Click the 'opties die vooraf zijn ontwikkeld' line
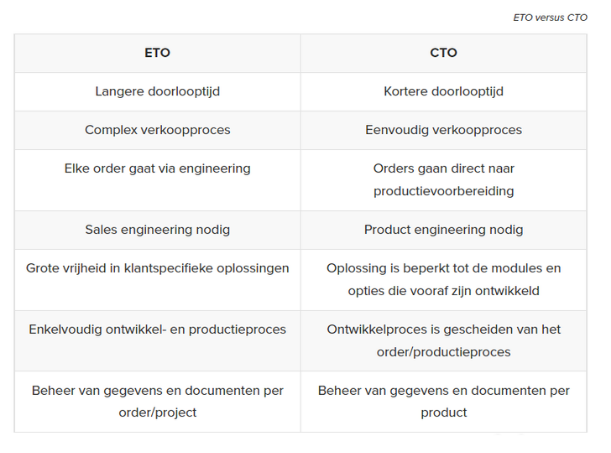The width and height of the screenshot is (611, 453). tap(443, 290)
